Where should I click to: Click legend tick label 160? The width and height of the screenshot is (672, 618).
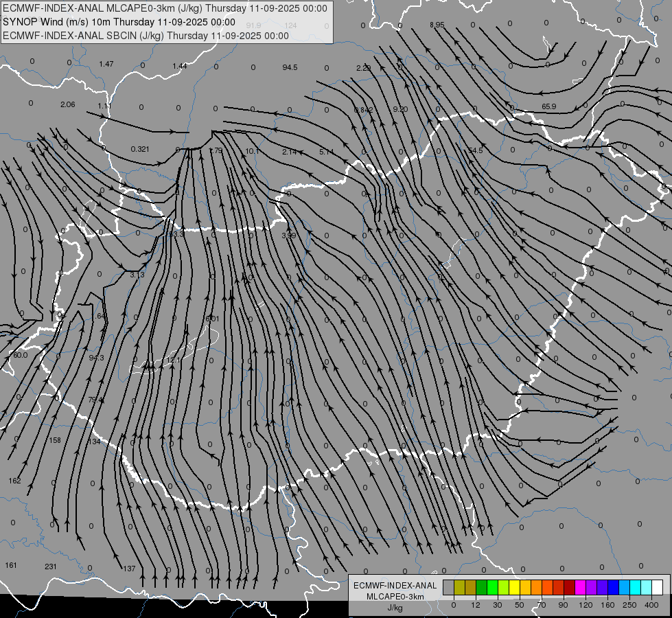click(x=607, y=605)
